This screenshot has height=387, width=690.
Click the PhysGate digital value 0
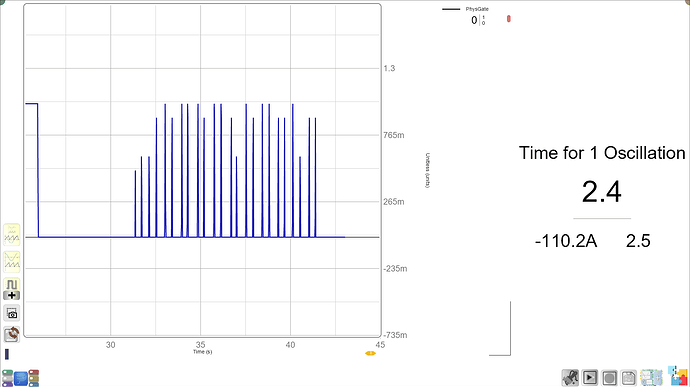click(x=474, y=20)
